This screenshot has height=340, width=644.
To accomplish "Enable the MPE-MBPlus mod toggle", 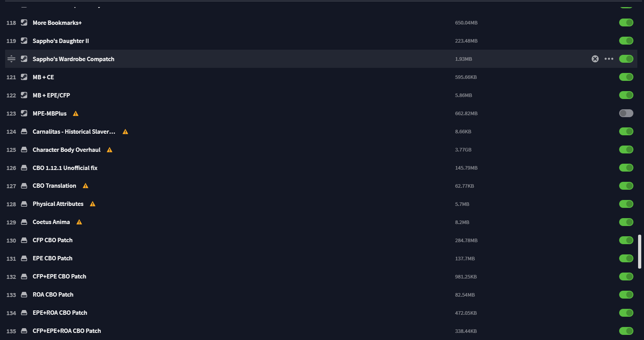I will coord(626,113).
